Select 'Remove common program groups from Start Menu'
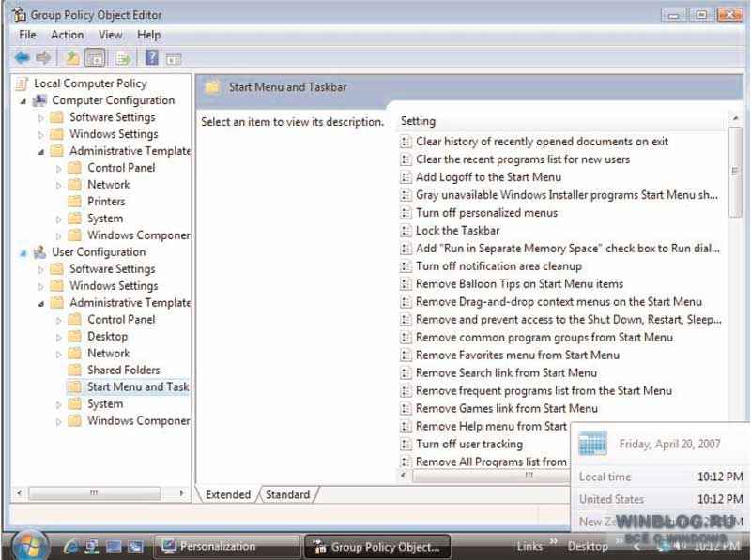751x560 pixels. click(x=544, y=338)
